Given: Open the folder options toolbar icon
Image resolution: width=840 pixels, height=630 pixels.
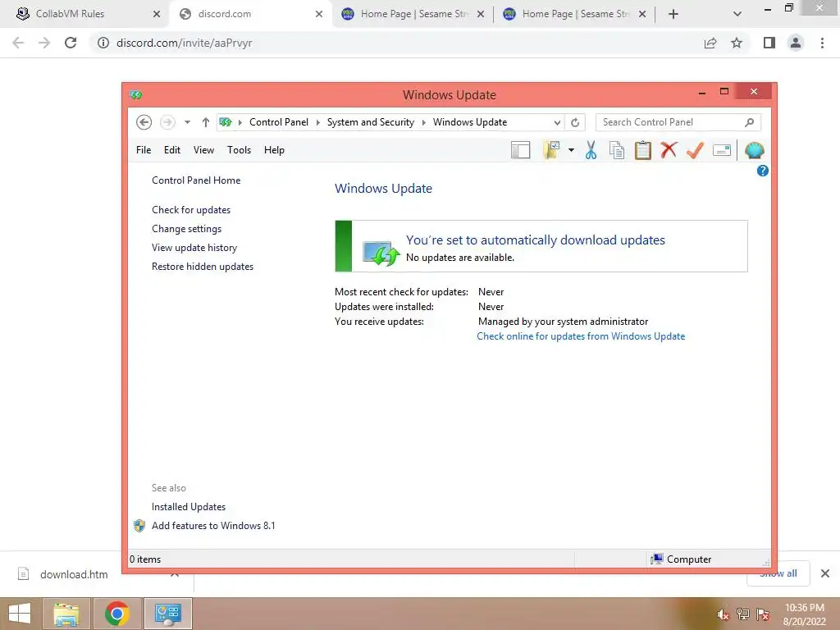Looking at the screenshot, I should [x=551, y=151].
